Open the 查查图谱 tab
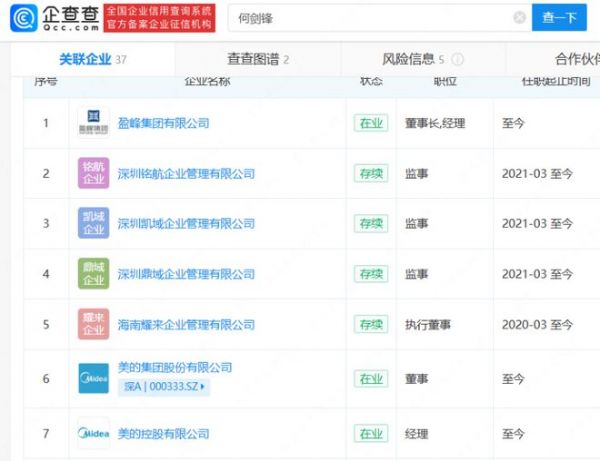This screenshot has width=600, height=461. click(257, 60)
